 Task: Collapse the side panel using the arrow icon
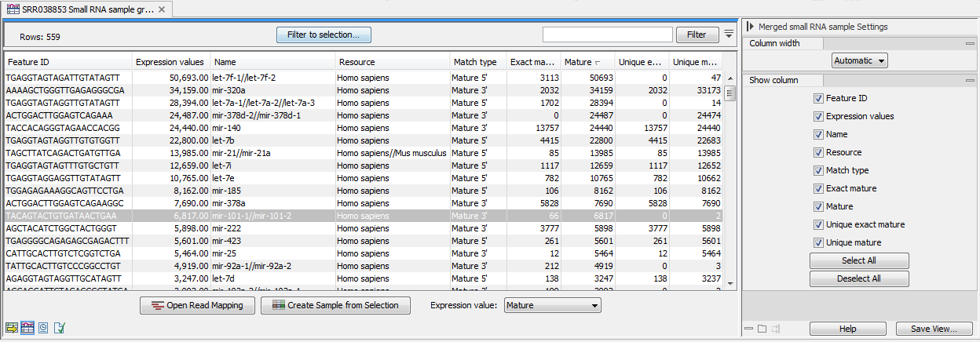(751, 27)
